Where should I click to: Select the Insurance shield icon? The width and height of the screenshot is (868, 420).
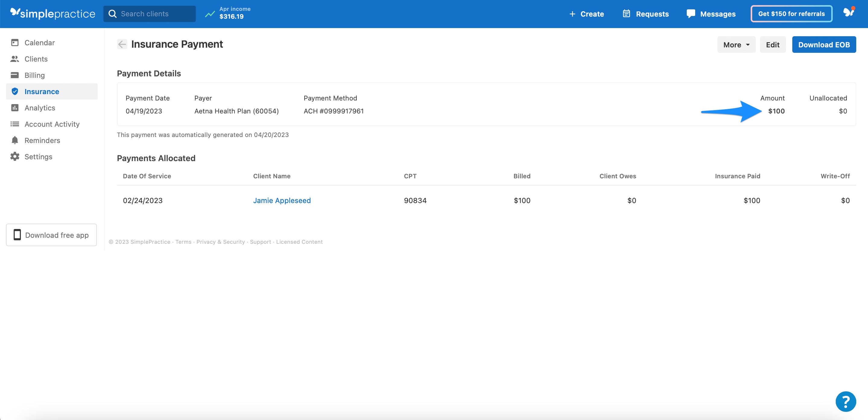coord(15,91)
